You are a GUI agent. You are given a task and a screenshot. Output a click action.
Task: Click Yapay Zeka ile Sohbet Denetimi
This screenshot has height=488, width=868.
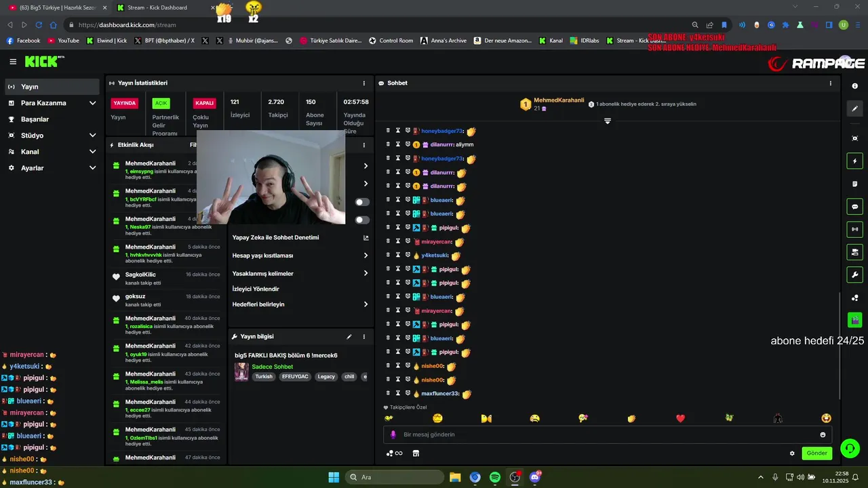coord(275,238)
